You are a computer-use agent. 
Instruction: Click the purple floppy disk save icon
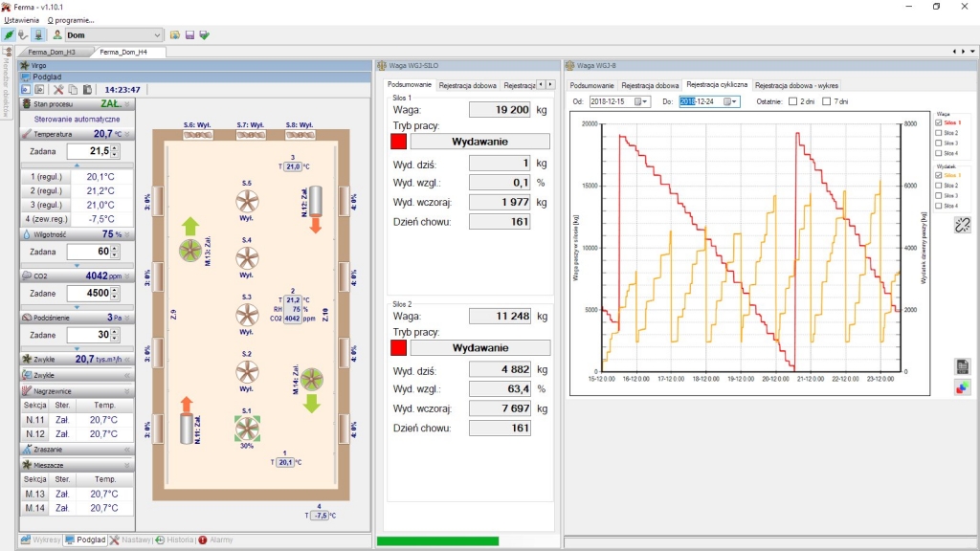click(x=189, y=35)
